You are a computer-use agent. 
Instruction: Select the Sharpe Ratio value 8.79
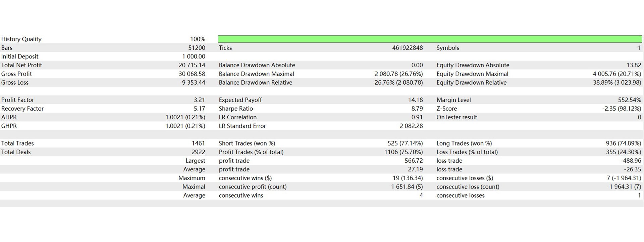pos(417,109)
